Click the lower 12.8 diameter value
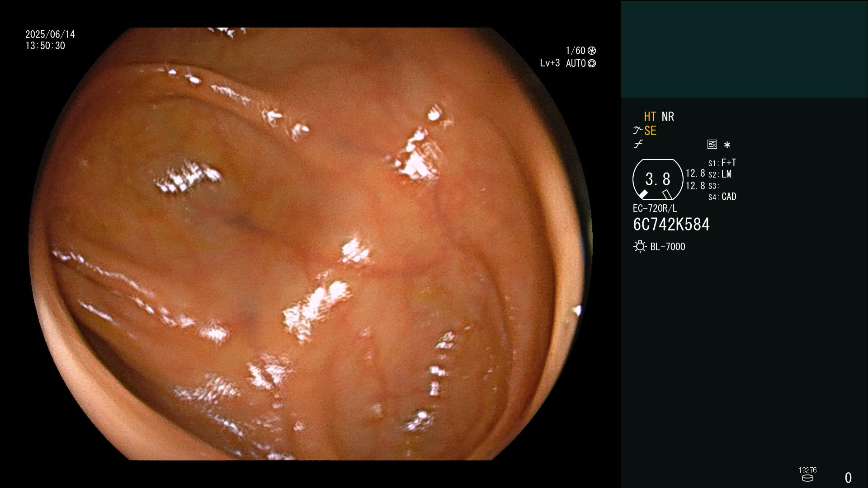Image resolution: width=868 pixels, height=488 pixels. tap(695, 186)
